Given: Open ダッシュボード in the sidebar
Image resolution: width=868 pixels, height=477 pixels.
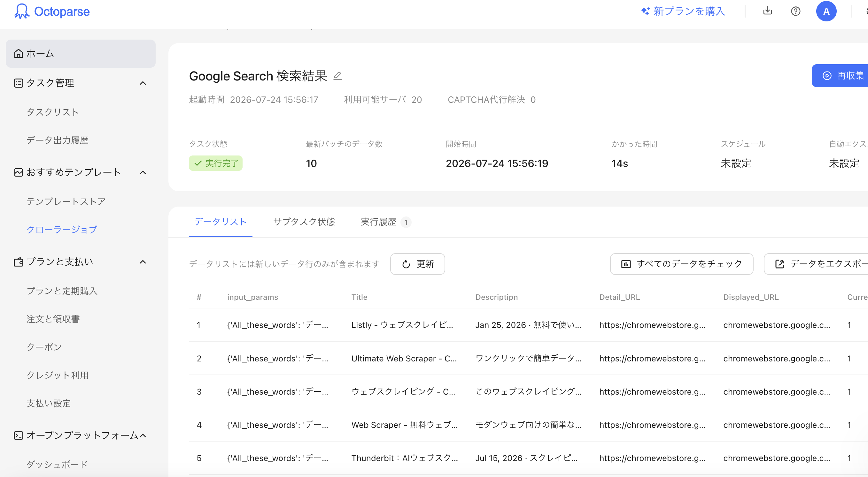Looking at the screenshot, I should [57, 465].
